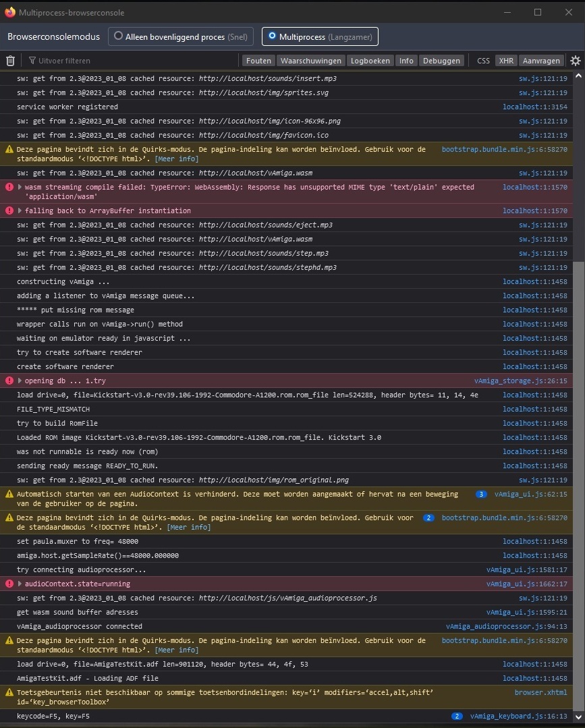
Task: Open http://localhost/img/rom_original.png URL
Action: (273, 480)
